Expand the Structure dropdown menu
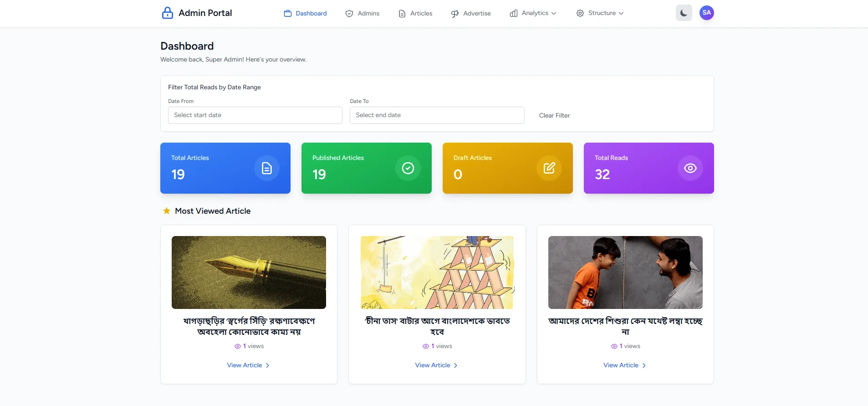 (600, 13)
